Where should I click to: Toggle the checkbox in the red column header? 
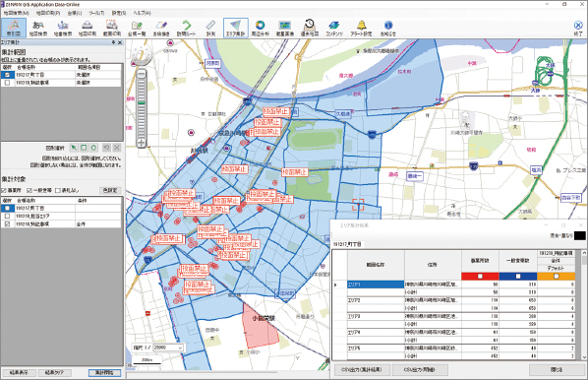tap(481, 277)
